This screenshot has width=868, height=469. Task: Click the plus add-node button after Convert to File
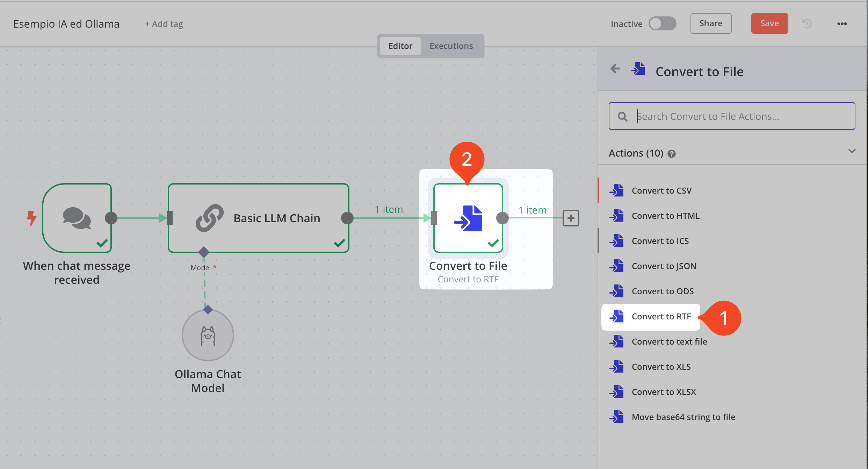pyautogui.click(x=571, y=218)
